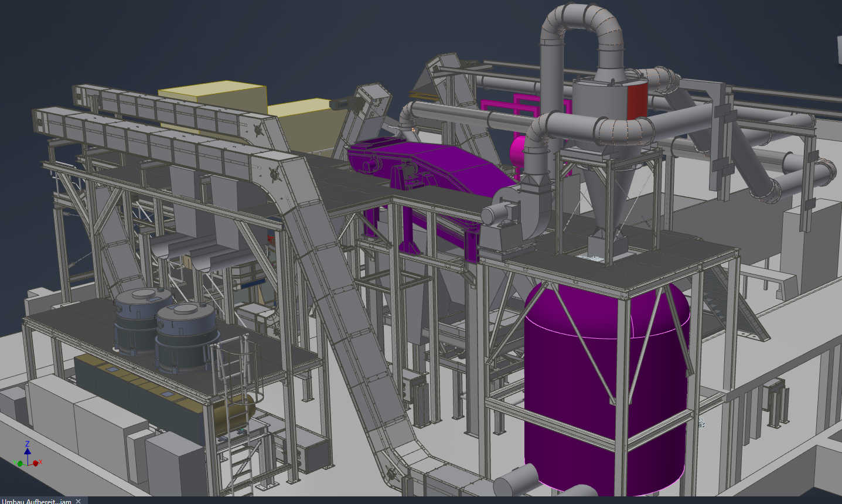Switch to the Umbau Aufbereit...iam document tab
The image size is (842, 504).
(36, 500)
